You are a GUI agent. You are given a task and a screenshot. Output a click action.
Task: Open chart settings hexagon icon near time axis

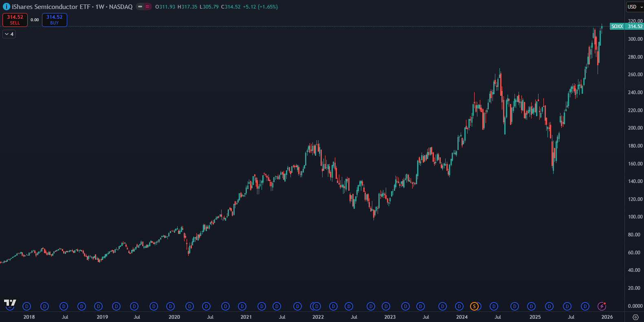(x=635, y=317)
